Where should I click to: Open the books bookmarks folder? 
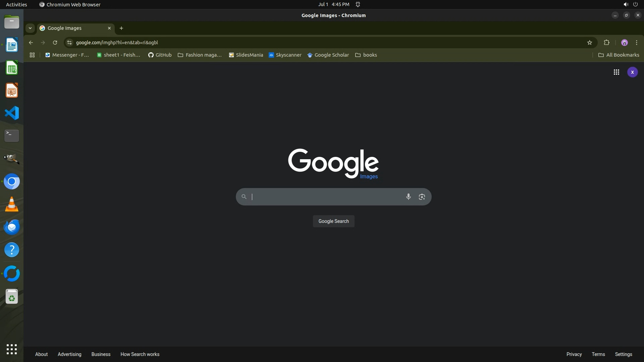tap(366, 55)
